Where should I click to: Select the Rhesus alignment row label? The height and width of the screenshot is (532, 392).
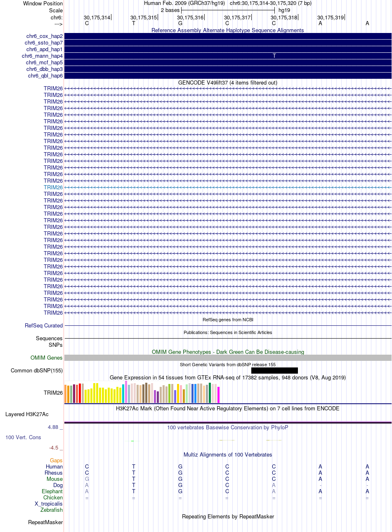point(54,473)
